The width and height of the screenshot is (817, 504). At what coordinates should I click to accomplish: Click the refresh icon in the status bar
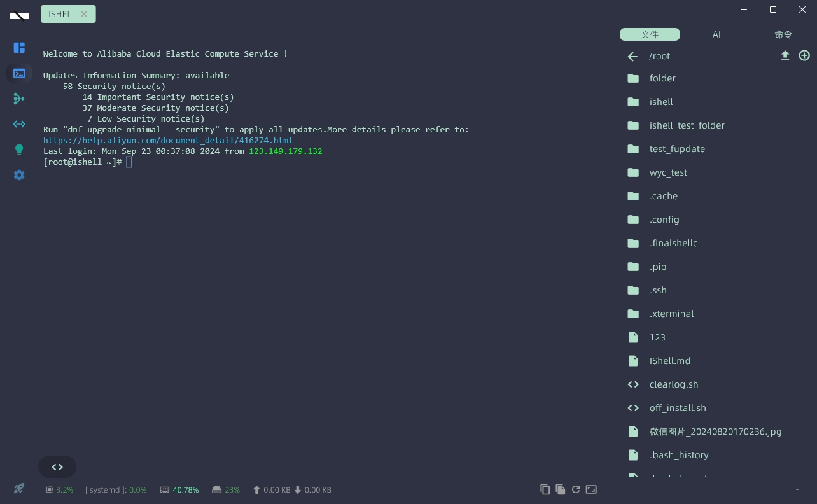click(576, 489)
